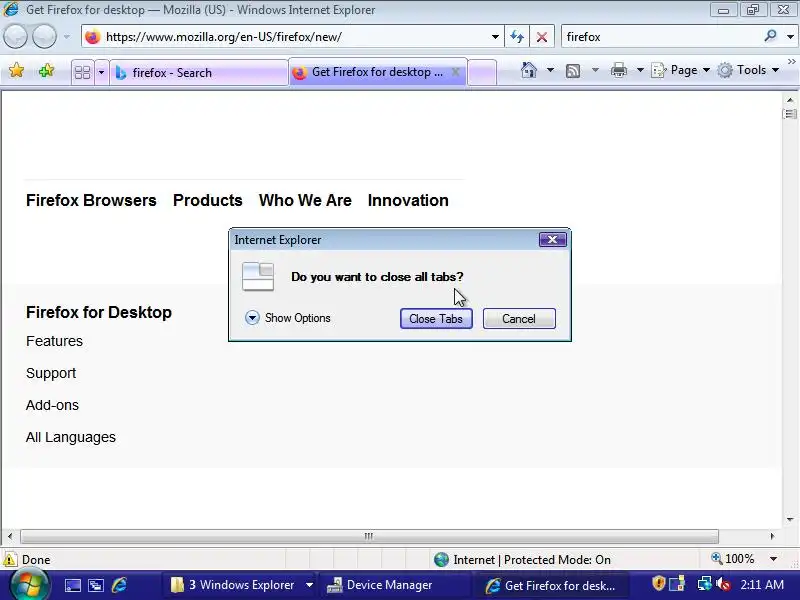Click the RSS Feeds icon
The height and width of the screenshot is (600, 800).
[573, 70]
